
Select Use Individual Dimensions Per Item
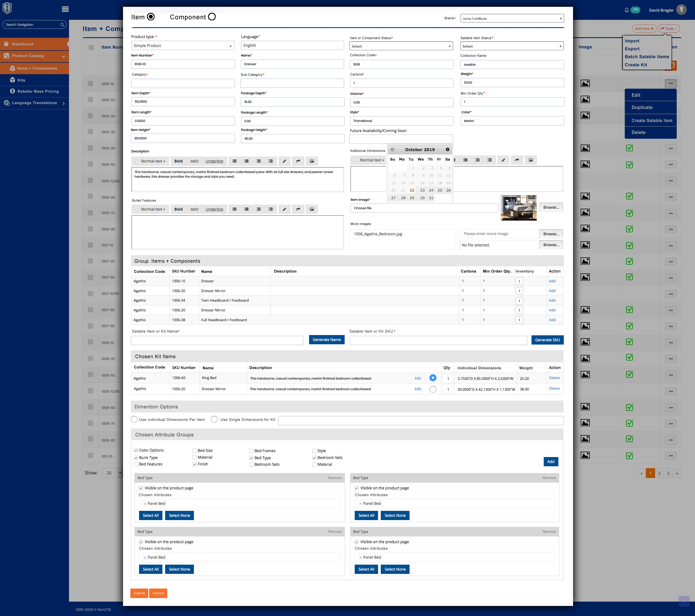tap(134, 419)
